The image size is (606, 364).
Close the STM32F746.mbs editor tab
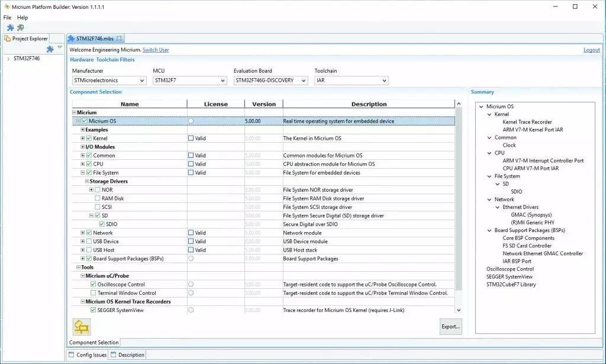tap(119, 38)
